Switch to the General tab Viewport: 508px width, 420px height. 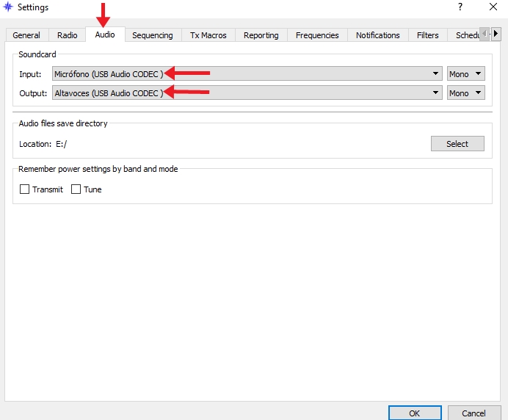tap(26, 35)
